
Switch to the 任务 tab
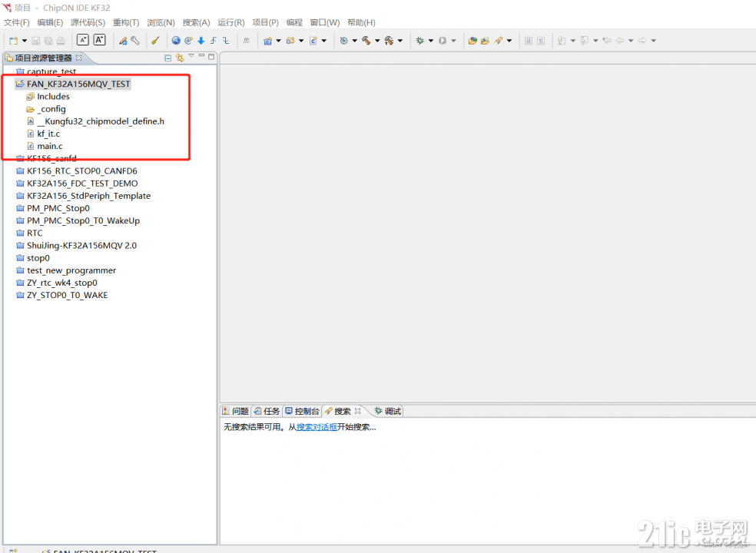tap(267, 411)
